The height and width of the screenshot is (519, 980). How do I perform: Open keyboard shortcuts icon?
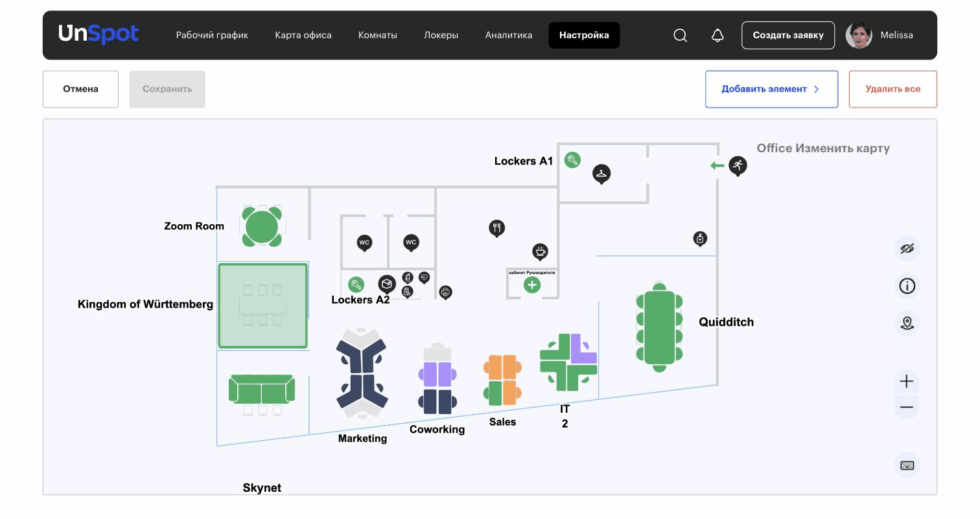pos(907,465)
